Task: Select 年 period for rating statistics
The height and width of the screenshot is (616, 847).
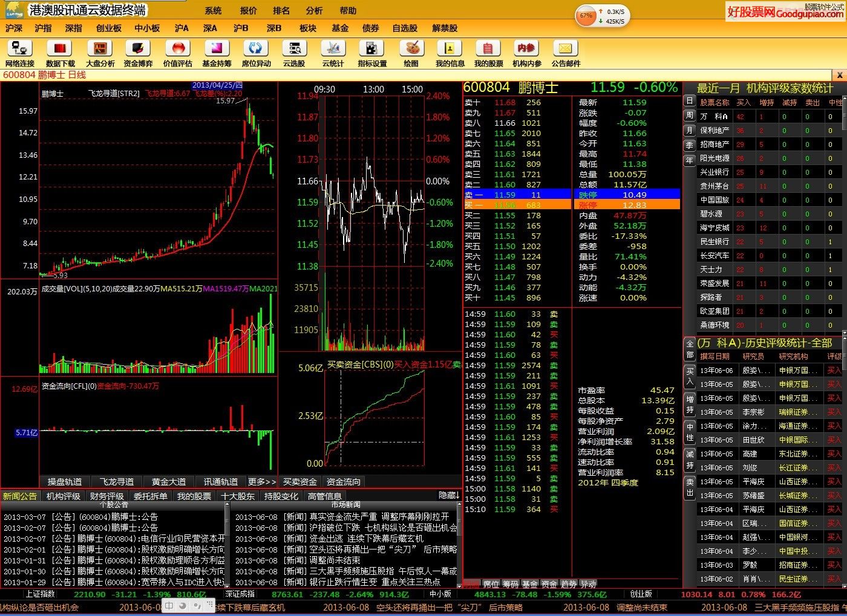Action: [689, 161]
